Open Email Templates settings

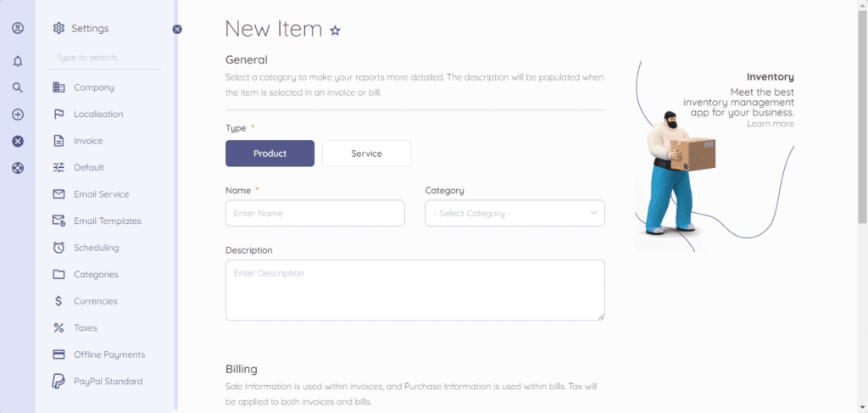pos(107,221)
